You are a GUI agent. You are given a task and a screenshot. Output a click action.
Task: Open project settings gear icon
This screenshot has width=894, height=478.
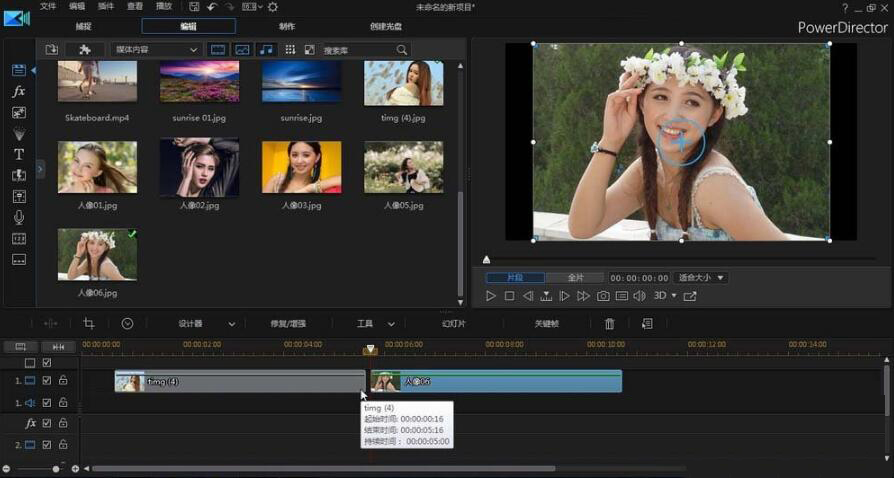pyautogui.click(x=272, y=7)
